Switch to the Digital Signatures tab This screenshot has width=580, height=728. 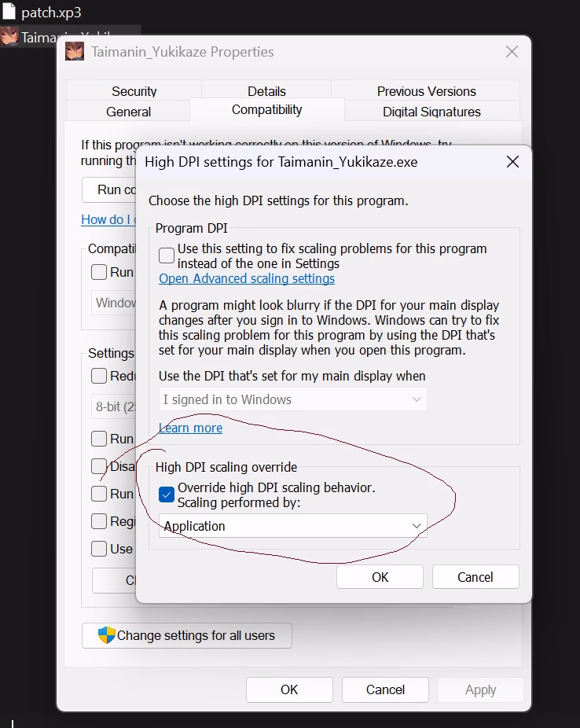[x=431, y=112]
